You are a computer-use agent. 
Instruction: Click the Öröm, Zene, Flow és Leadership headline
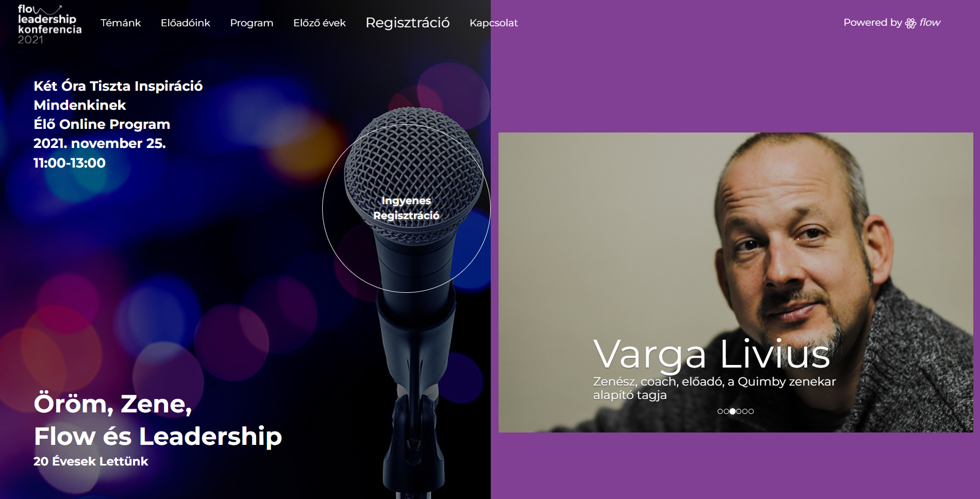coord(158,420)
